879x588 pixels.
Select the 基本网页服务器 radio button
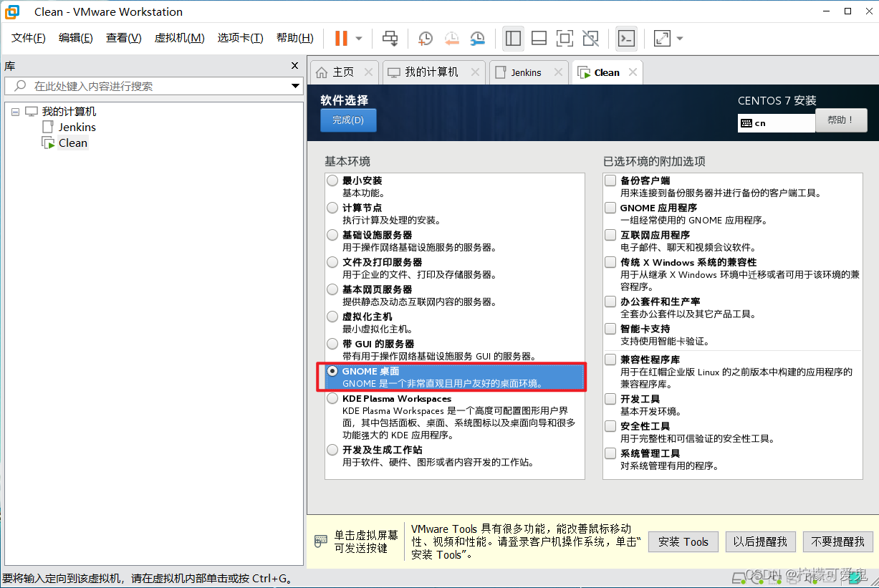332,289
